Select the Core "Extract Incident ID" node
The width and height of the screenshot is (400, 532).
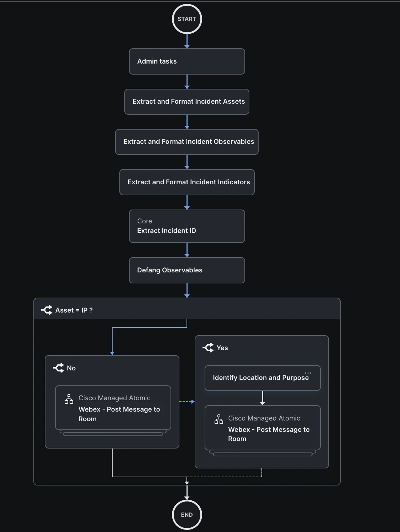tap(187, 226)
